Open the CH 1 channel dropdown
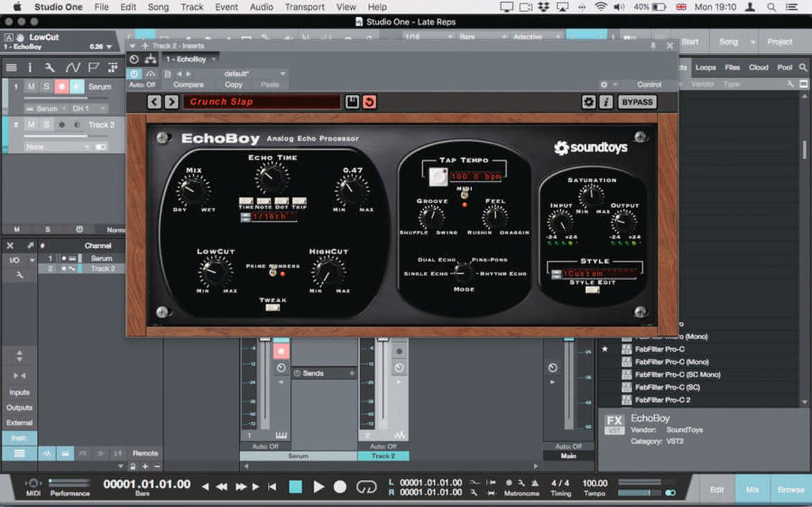The image size is (812, 507). pos(89,109)
